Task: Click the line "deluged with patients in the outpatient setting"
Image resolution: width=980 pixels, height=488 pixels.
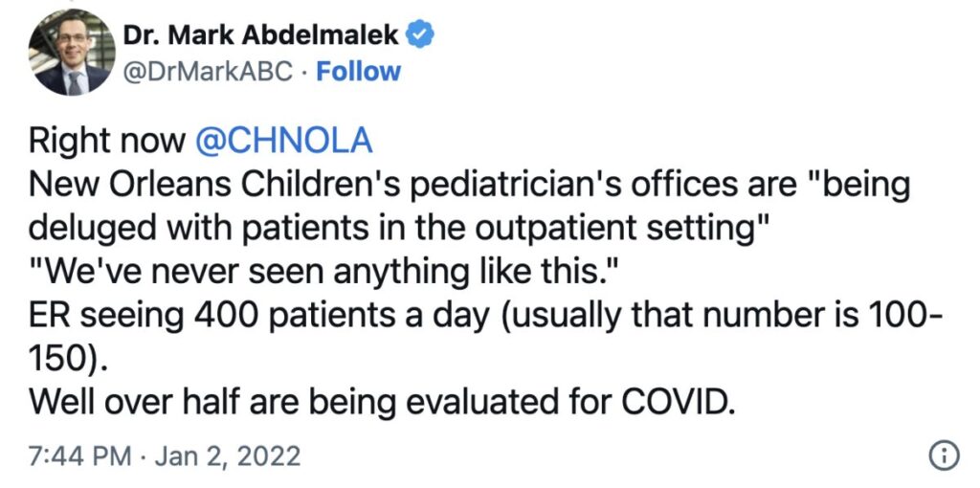Action: click(x=401, y=230)
